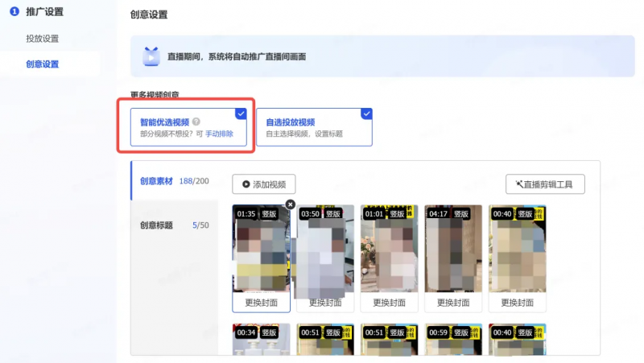
Task: Click the 创意设置 page heading
Action: click(x=149, y=14)
